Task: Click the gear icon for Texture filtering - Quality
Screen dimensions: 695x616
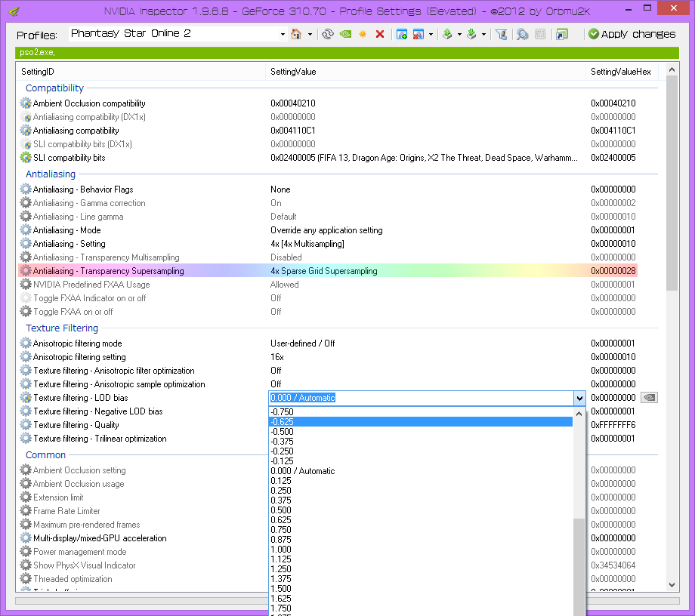Action: coord(26,425)
